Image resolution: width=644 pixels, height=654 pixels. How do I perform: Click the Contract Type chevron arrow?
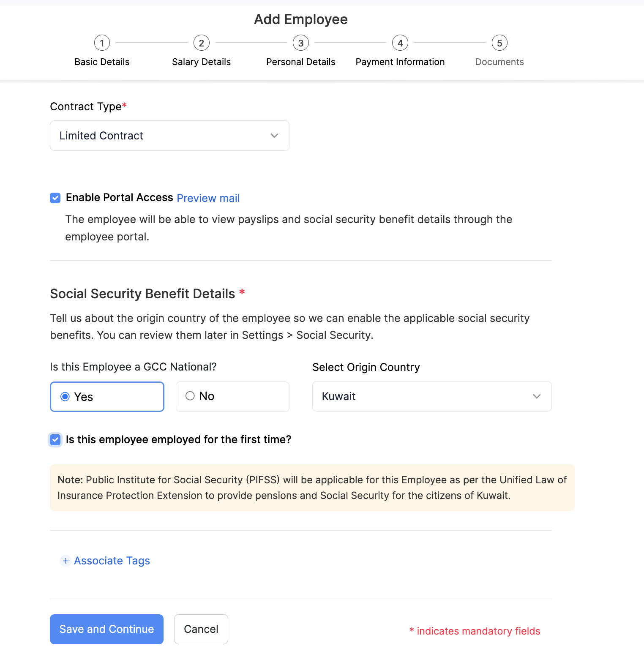pos(274,136)
